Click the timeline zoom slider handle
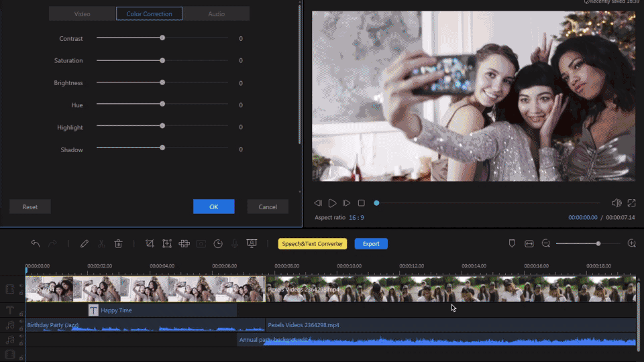 point(598,244)
